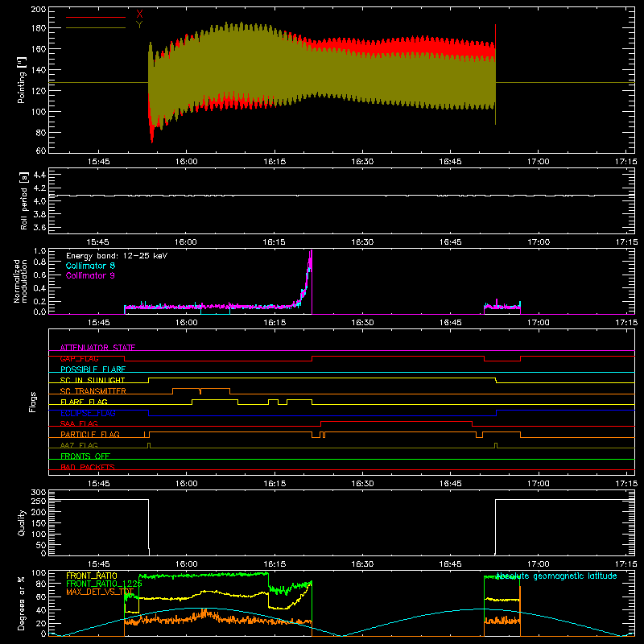The image size is (644, 644).
Task: Click the POSSIBLE_FLARE flag label
Action: 93,369
